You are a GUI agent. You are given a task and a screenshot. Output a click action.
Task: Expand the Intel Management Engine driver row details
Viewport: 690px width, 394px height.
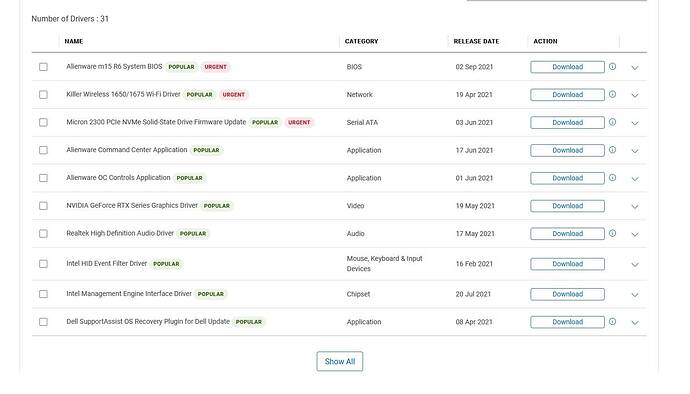click(635, 295)
